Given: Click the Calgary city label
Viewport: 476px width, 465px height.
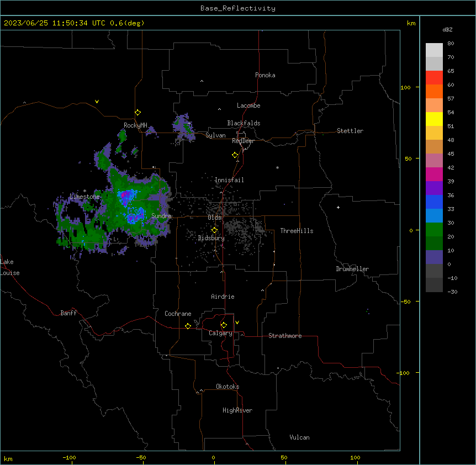Looking at the screenshot, I should 220,333.
